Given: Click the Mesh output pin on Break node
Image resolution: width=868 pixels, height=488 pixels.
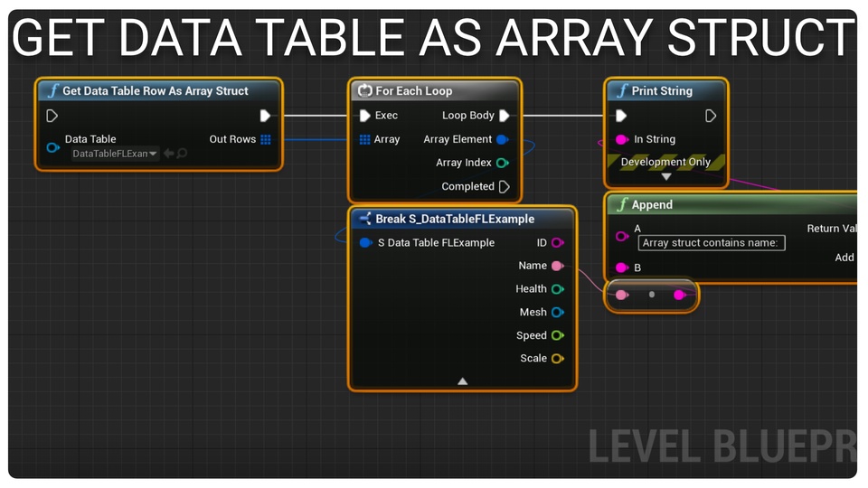Looking at the screenshot, I should [558, 313].
